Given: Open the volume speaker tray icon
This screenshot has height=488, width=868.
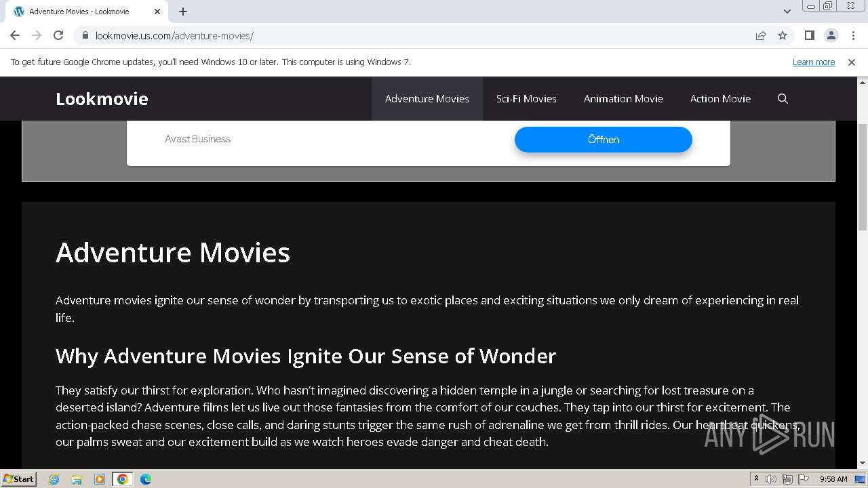Looking at the screenshot, I should (x=771, y=479).
